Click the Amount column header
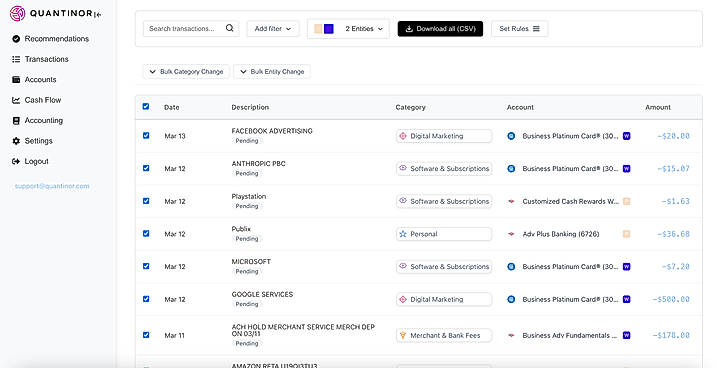The width and height of the screenshot is (717, 368). pyautogui.click(x=658, y=107)
